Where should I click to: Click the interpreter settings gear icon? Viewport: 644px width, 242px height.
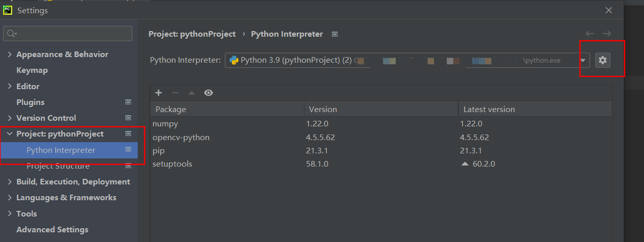coord(603,60)
